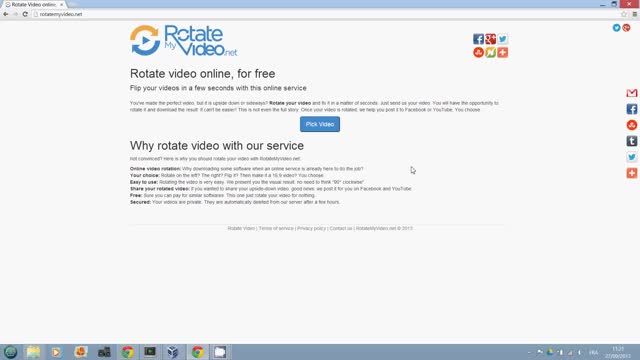Share on StumbleUpon in right sidebar

(x=632, y=125)
